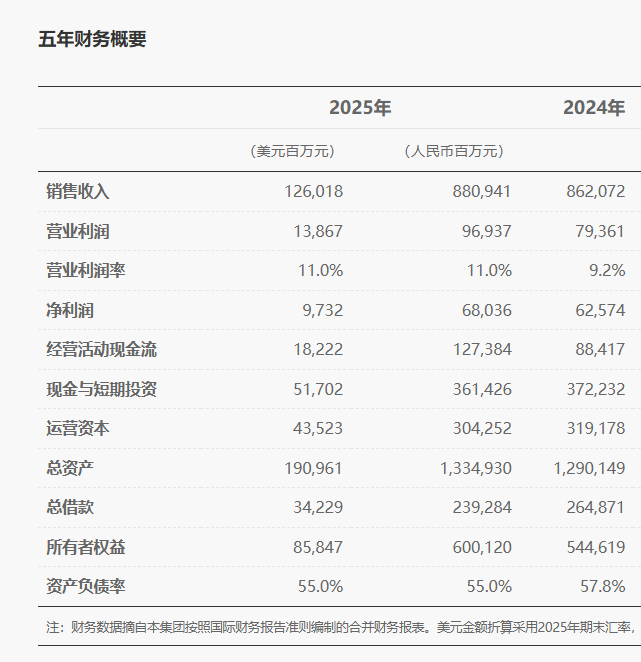Select value 372,232
The image size is (641, 662).
pyautogui.click(x=595, y=389)
